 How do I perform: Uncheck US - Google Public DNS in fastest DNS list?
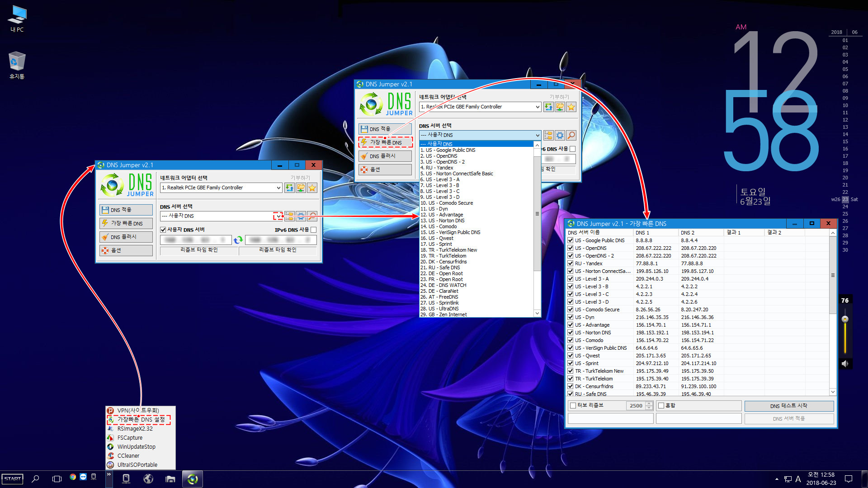click(571, 240)
